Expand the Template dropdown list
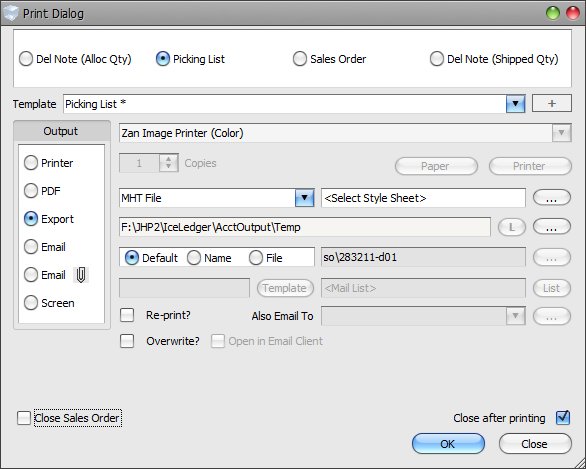The height and width of the screenshot is (469, 586). click(x=515, y=104)
